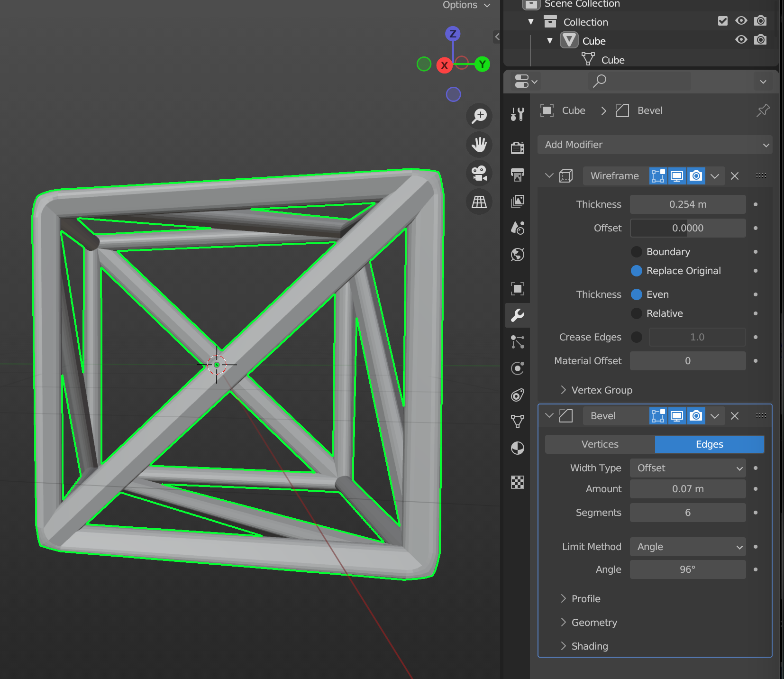
Task: Click the Wireframe modifier type icon
Action: point(566,176)
